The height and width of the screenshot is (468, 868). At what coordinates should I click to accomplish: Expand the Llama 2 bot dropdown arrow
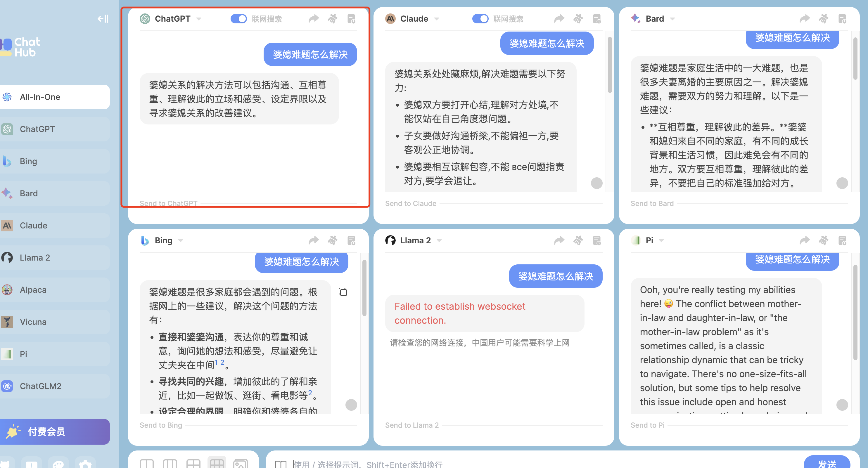click(439, 240)
